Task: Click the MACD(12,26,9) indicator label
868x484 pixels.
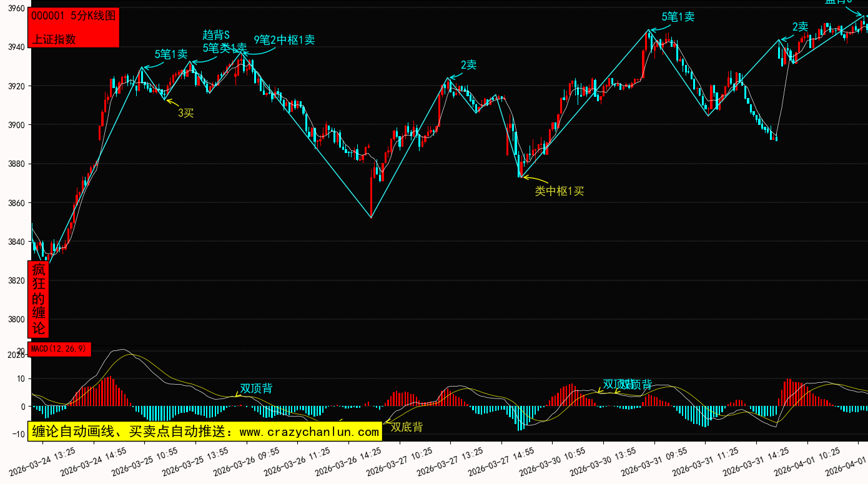Action: 61,348
